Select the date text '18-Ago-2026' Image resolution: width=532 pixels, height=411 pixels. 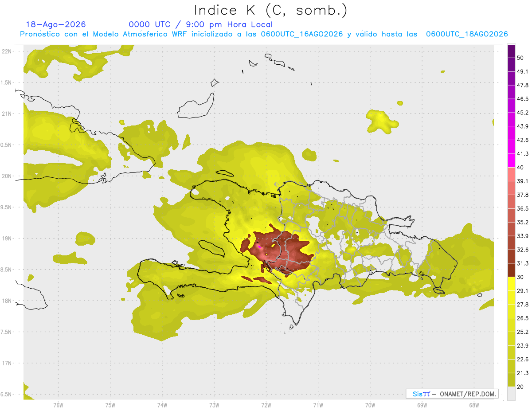[56, 24]
